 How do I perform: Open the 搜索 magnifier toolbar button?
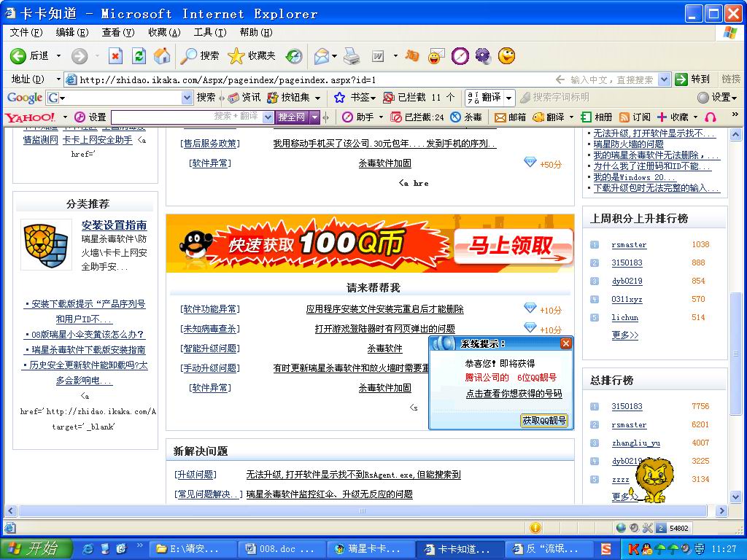[x=200, y=56]
